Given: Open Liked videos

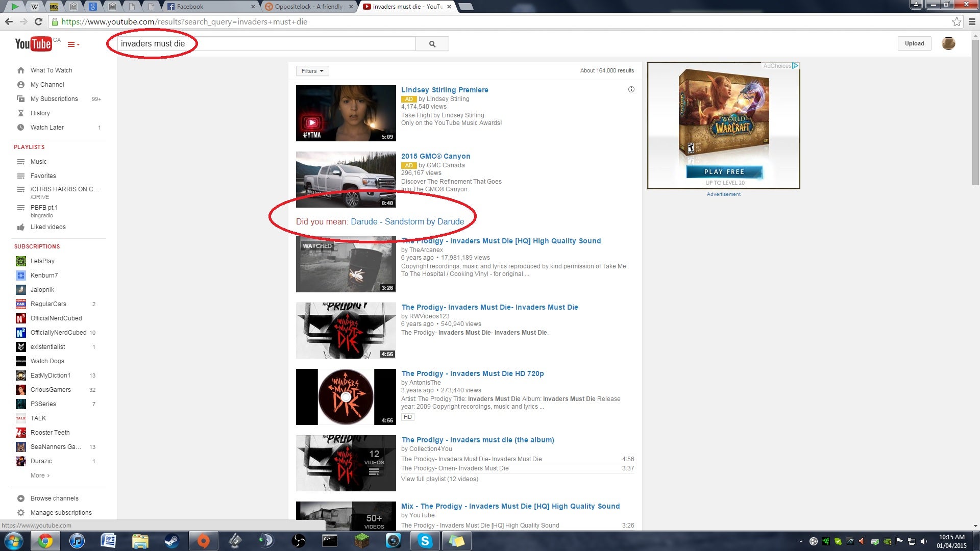Looking at the screenshot, I should [48, 227].
